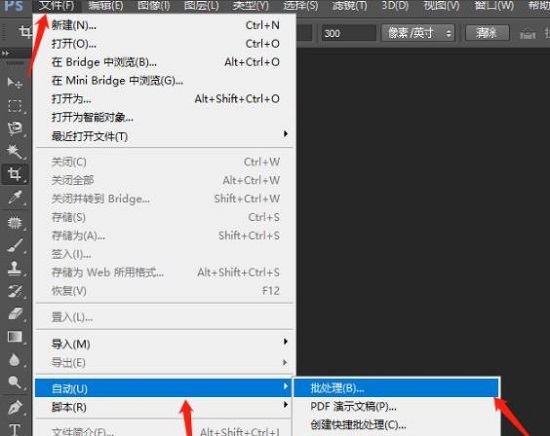This screenshot has width=550, height=436.
Task: Choose 在 Bridge 中浏览(B)...
Action: coord(165,62)
